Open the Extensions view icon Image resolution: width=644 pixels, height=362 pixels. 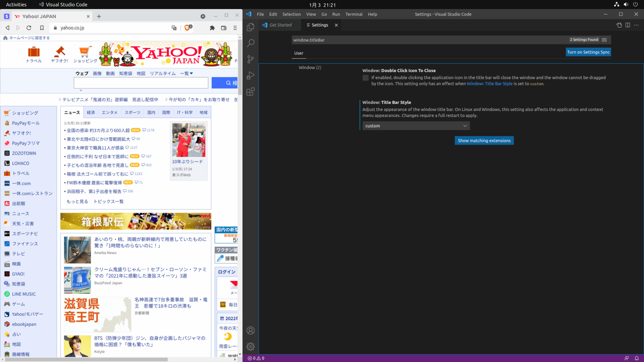pos(250,92)
